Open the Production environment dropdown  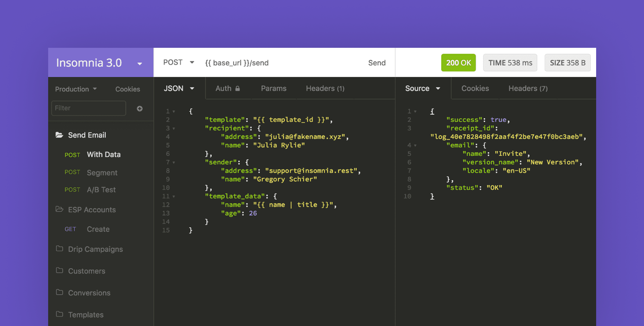[x=76, y=89]
